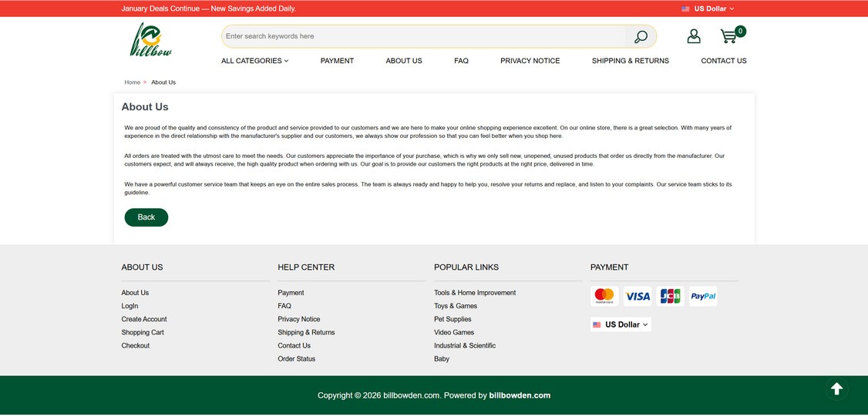This screenshot has height=420, width=868.
Task: Open the US Dollar currency dropdown in footer
Action: (x=621, y=324)
